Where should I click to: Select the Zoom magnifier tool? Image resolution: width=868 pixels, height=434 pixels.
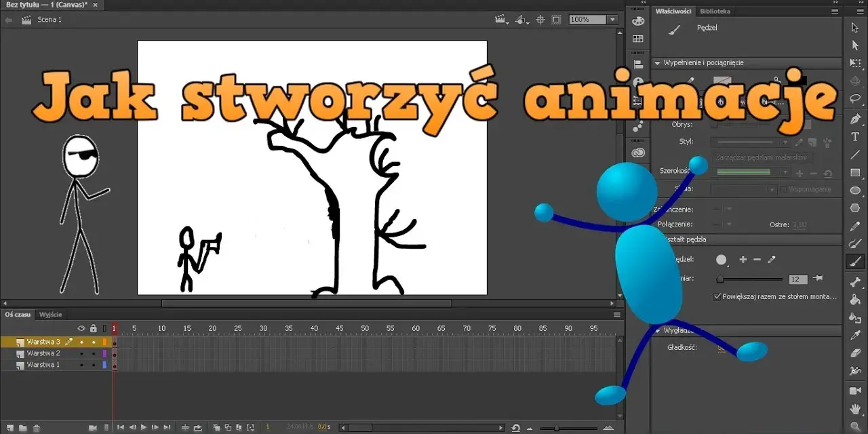tap(855, 427)
